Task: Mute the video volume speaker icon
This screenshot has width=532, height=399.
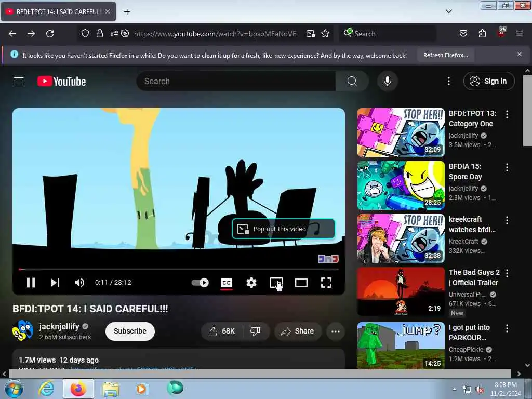Action: pos(79,283)
